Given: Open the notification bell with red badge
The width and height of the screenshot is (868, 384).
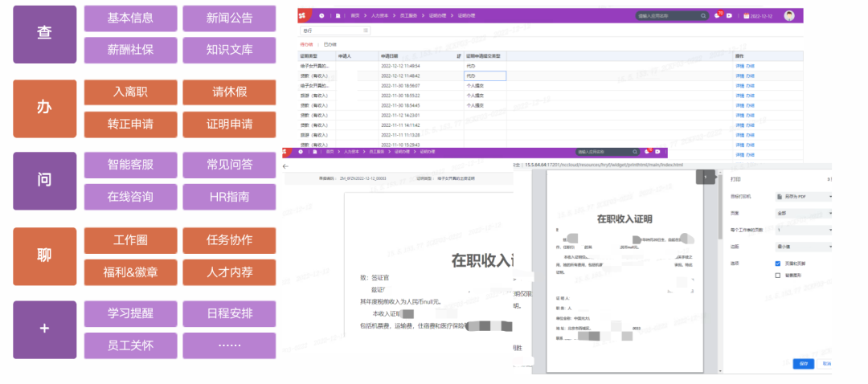Looking at the screenshot, I should tap(717, 15).
